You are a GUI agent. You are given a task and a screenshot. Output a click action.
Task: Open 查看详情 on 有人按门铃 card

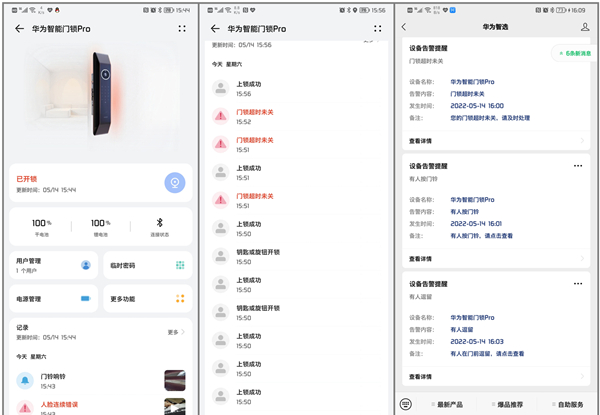pyautogui.click(x=496, y=259)
